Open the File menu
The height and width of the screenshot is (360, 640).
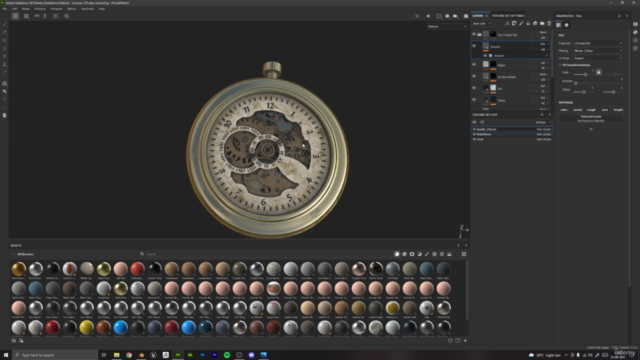(4, 9)
